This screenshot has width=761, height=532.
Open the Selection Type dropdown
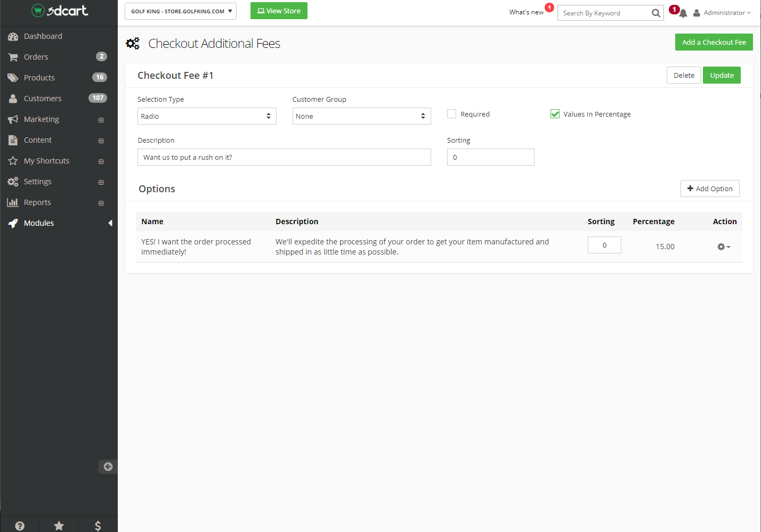[x=207, y=116]
